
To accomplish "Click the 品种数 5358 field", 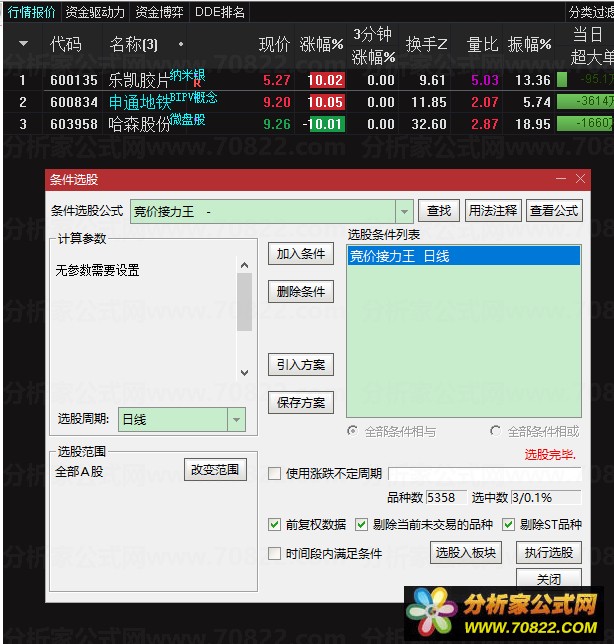I will pos(446,498).
